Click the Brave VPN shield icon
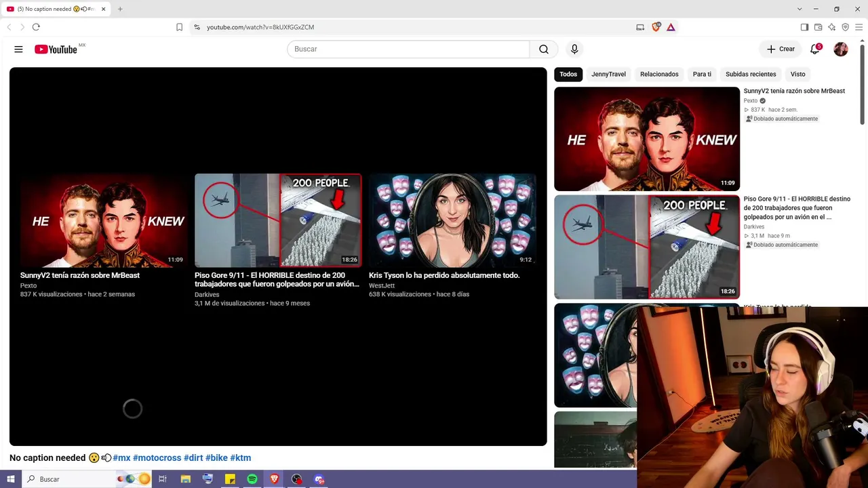This screenshot has width=868, height=488. [845, 27]
